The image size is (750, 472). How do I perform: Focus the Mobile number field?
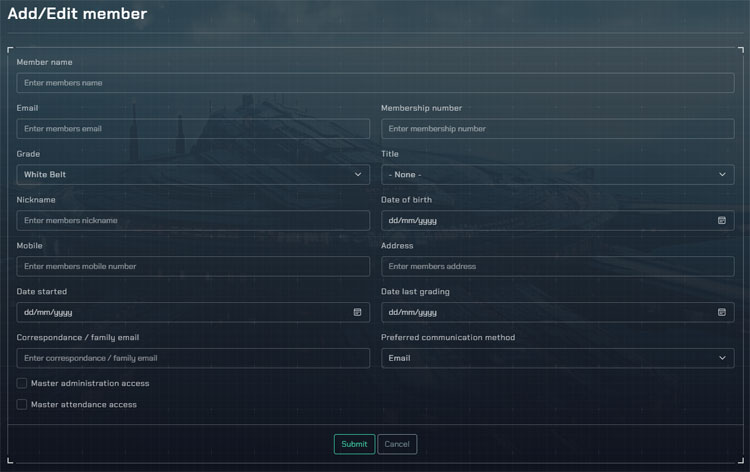[193, 267]
